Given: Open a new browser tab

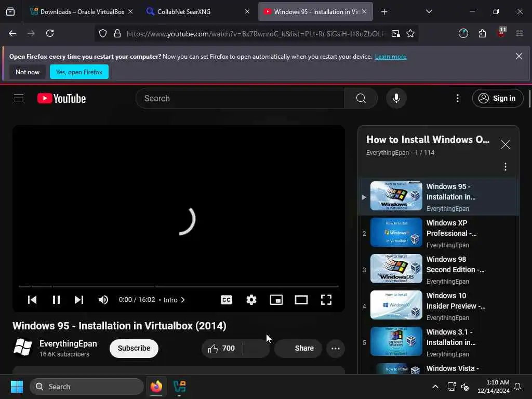Looking at the screenshot, I should pyautogui.click(x=384, y=12).
